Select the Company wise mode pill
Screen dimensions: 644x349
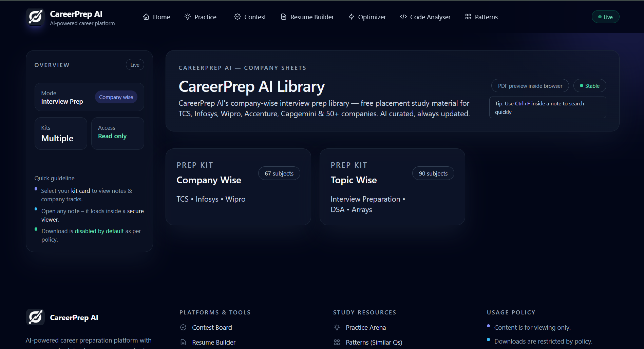click(x=116, y=97)
